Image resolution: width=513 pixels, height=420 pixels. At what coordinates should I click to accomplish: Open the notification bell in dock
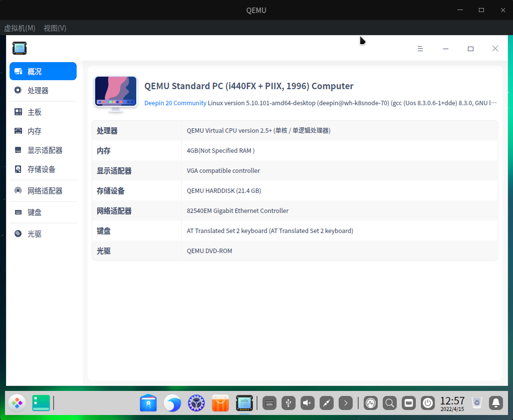click(x=496, y=403)
